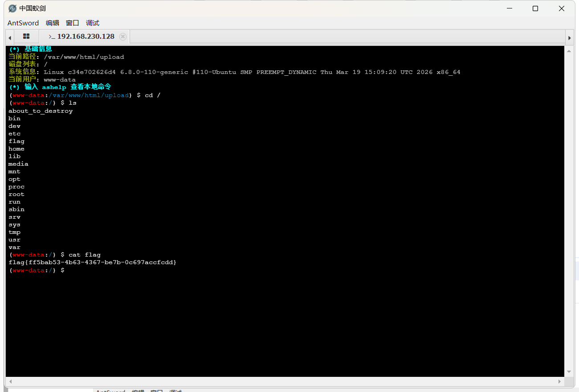Click the 'bin' directory entry
This screenshot has height=392, width=579.
click(x=14, y=118)
